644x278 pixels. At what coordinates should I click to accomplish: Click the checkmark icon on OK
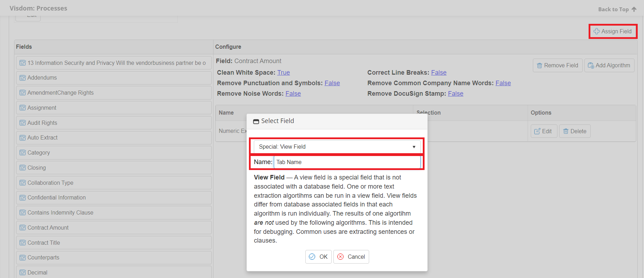[312, 257]
